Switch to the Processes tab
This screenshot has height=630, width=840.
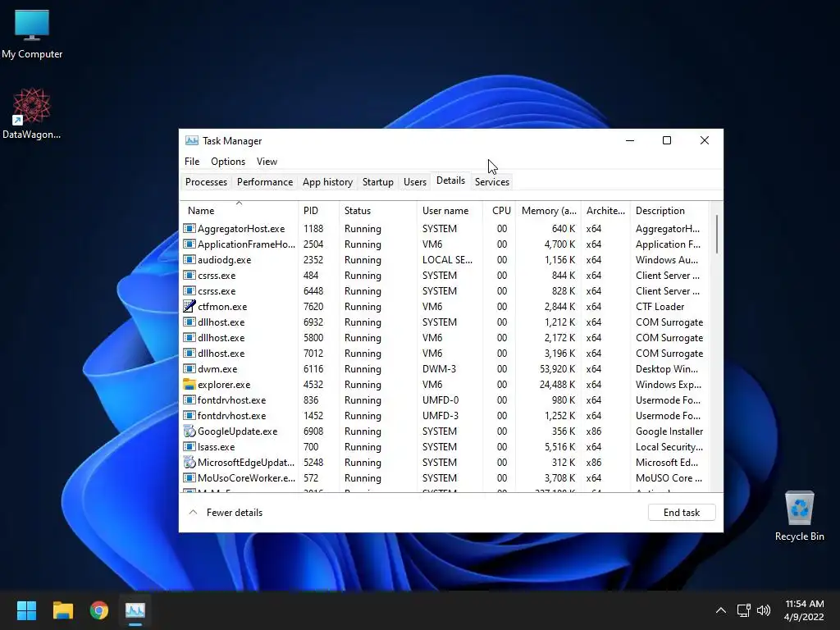206,182
